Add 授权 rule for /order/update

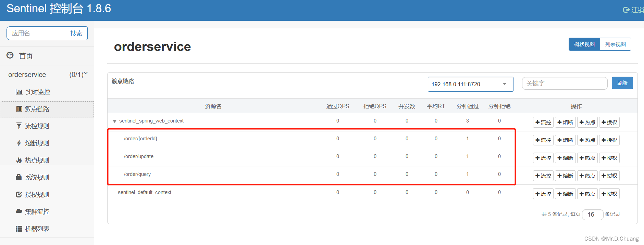point(609,158)
